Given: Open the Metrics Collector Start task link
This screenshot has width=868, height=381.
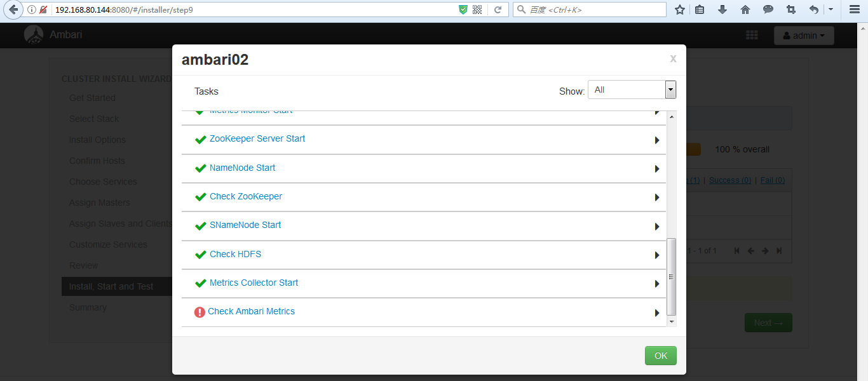Looking at the screenshot, I should pyautogui.click(x=254, y=283).
